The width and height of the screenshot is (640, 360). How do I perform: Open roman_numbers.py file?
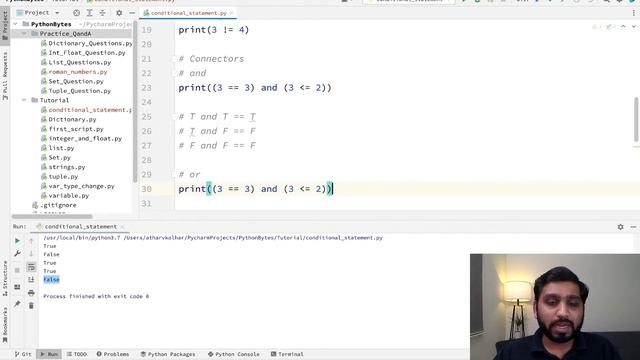click(74, 71)
